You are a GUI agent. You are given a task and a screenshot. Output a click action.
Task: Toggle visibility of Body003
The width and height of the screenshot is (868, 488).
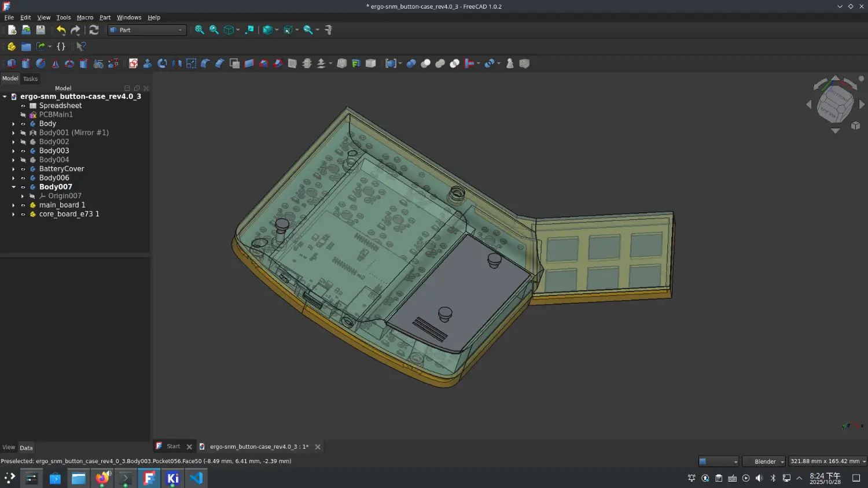(x=23, y=151)
